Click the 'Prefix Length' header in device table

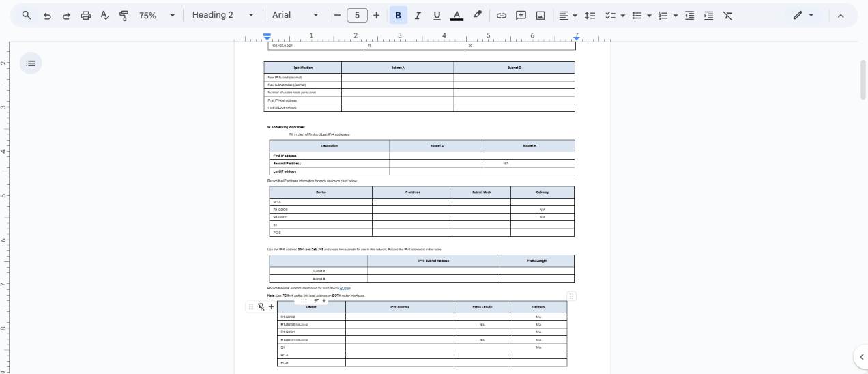point(482,307)
